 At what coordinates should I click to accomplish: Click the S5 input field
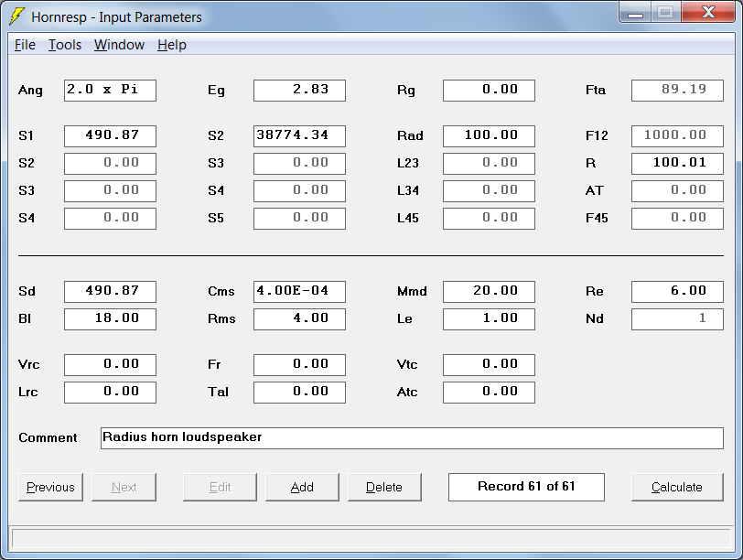(299, 219)
